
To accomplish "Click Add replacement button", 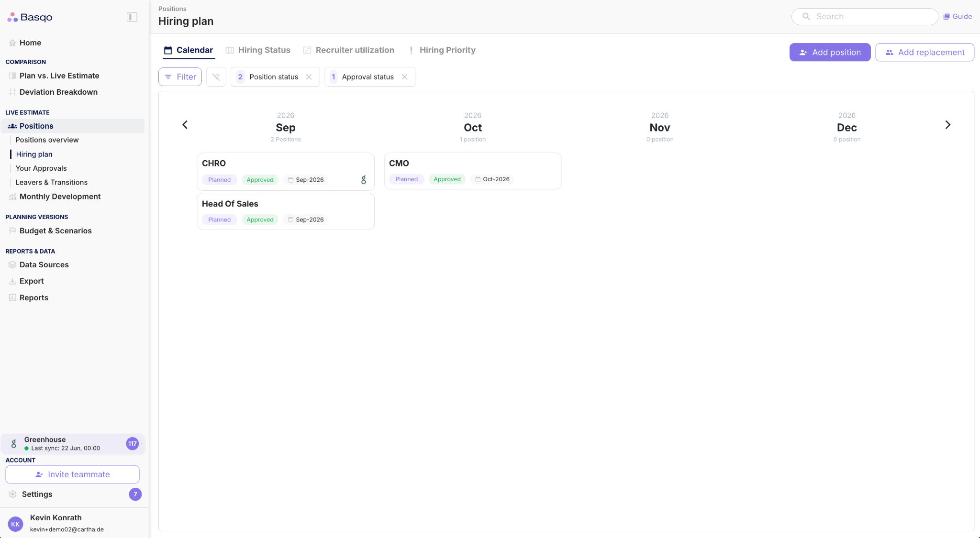I will pyautogui.click(x=924, y=52).
